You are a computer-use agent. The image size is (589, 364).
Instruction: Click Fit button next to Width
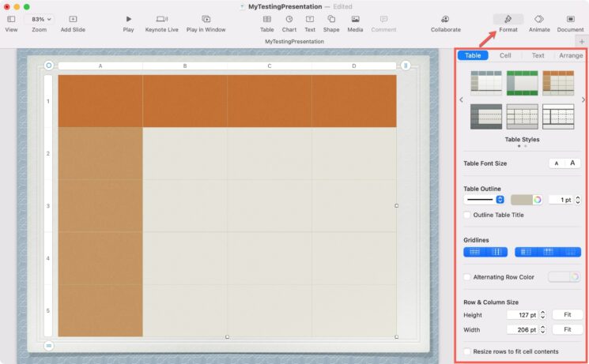click(567, 329)
